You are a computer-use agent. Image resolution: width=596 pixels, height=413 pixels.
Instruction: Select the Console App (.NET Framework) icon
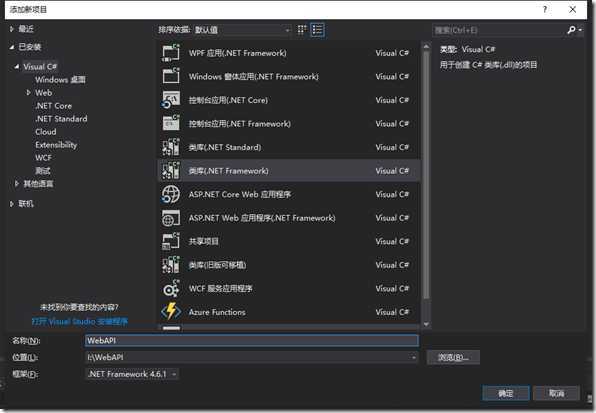click(x=171, y=123)
